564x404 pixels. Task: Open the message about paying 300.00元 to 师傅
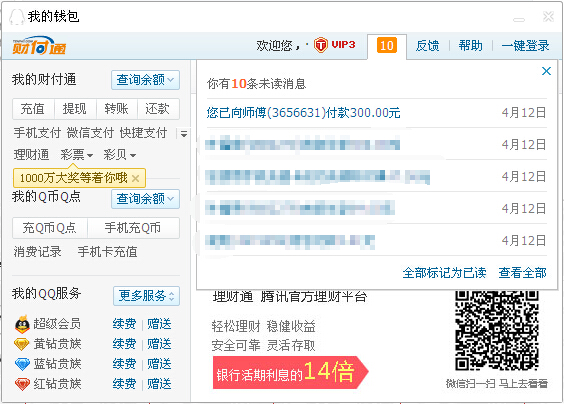click(303, 113)
